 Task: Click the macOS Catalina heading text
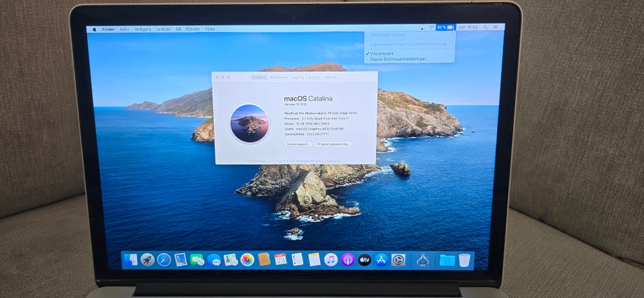click(x=308, y=99)
